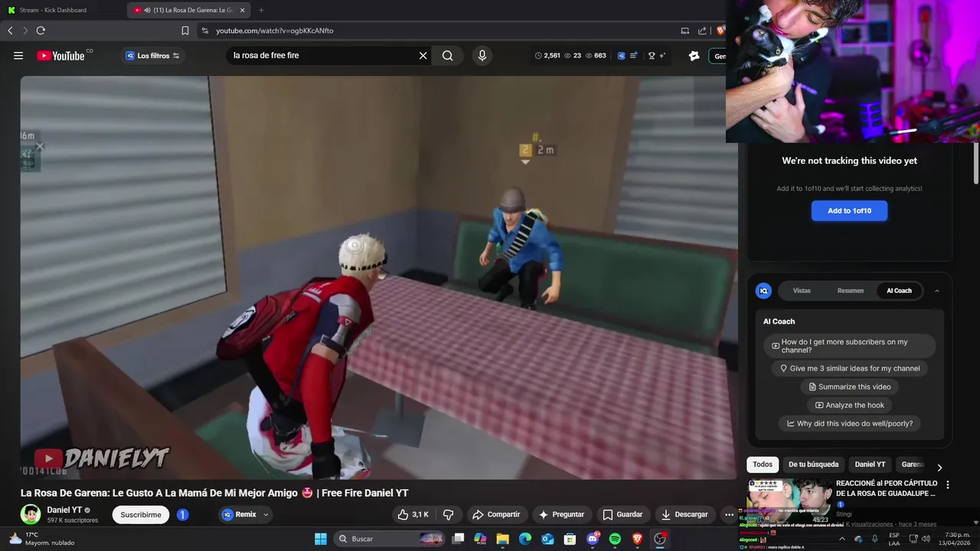
Task: Click the Add to 1of10 button
Action: coord(849,210)
